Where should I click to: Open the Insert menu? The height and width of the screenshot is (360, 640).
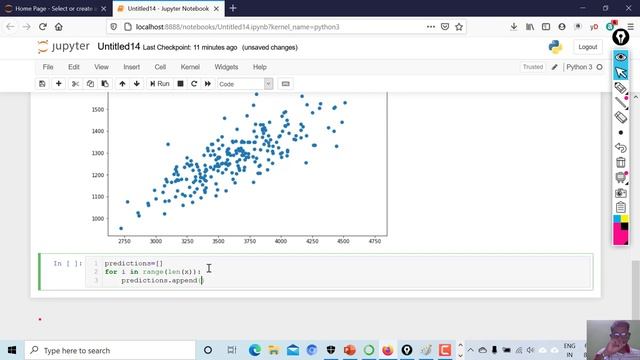pos(131,67)
